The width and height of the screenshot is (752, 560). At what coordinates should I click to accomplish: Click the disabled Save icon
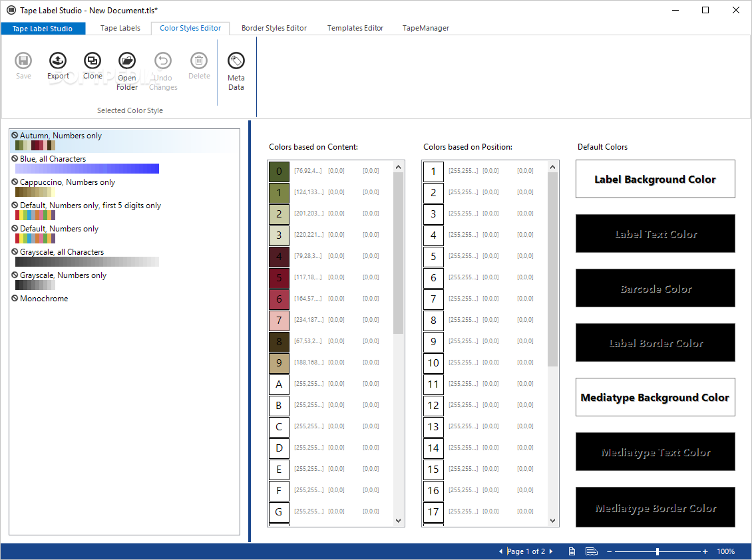point(23,61)
